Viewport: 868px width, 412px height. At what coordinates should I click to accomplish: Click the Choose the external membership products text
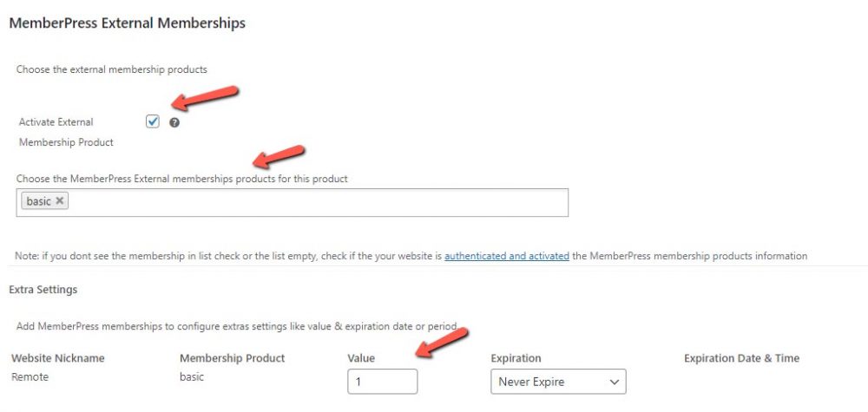click(112, 69)
